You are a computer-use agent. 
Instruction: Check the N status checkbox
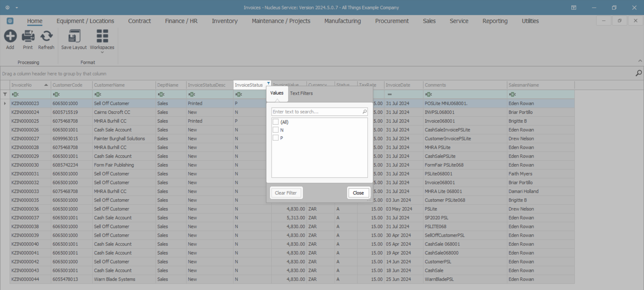[x=276, y=130]
